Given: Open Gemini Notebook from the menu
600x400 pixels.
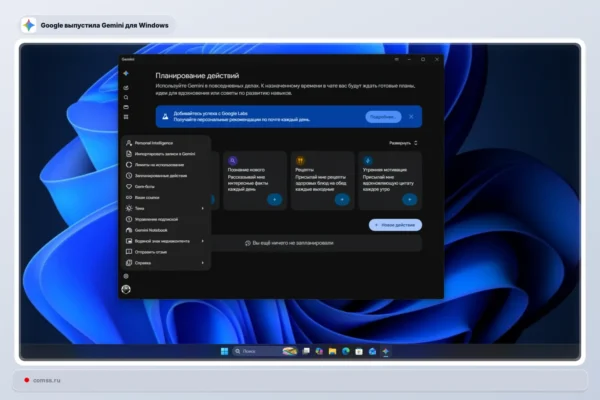Looking at the screenshot, I should click(166, 230).
